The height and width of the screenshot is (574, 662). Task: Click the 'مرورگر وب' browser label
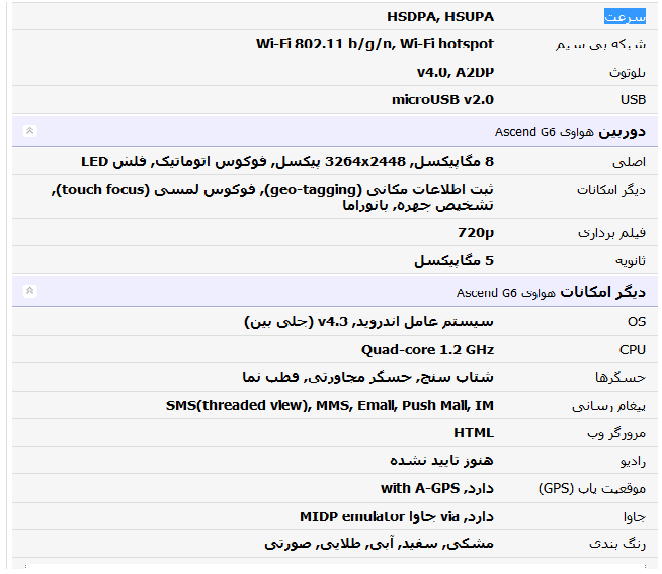(x=616, y=433)
